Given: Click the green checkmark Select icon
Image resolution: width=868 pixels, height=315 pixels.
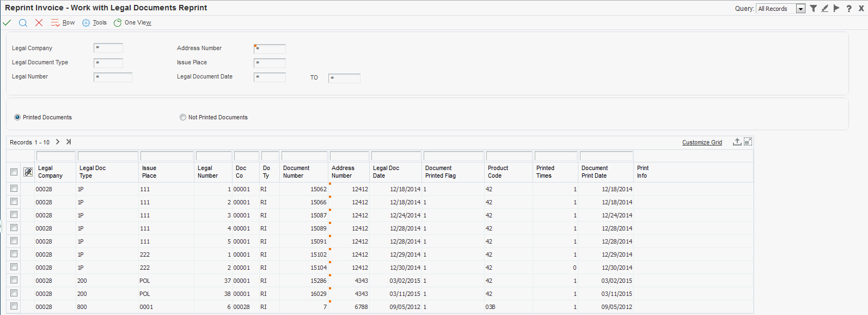Looking at the screenshot, I should pos(7,23).
